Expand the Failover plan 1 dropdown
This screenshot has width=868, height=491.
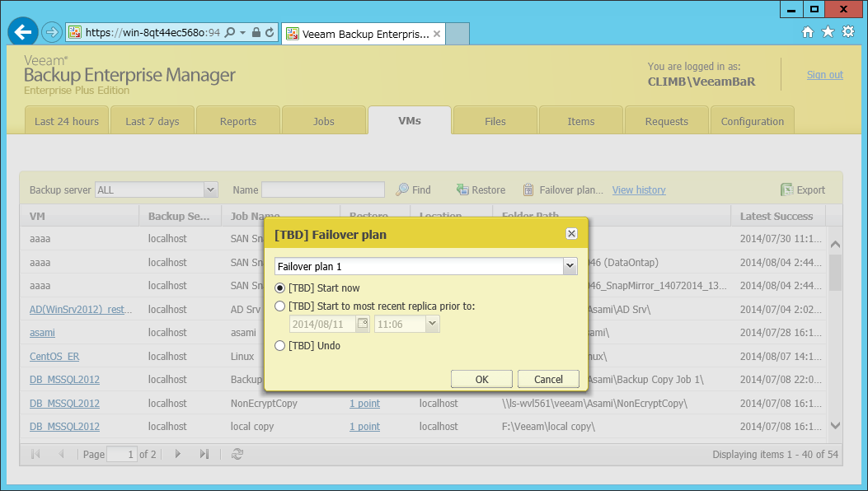pyautogui.click(x=570, y=266)
